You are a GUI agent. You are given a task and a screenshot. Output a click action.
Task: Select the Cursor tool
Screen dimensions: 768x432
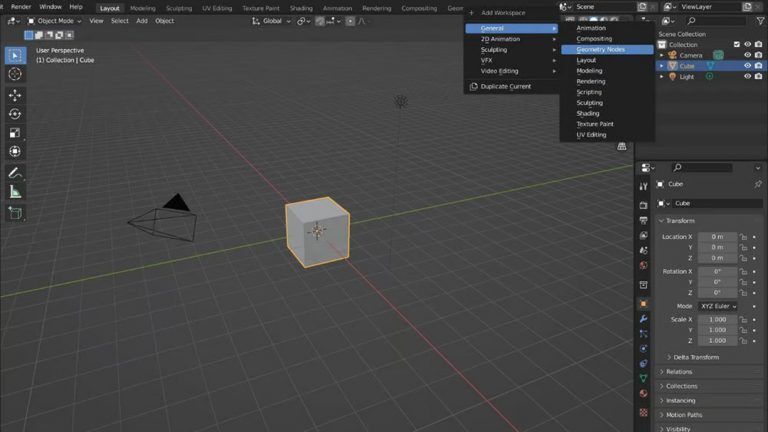(x=15, y=74)
